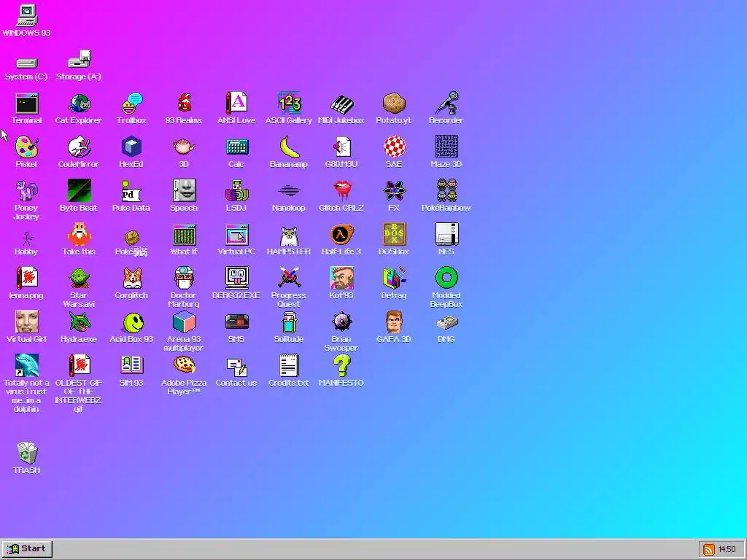Run Hydra.exe dragon icon
The width and height of the screenshot is (747, 560).
79,322
